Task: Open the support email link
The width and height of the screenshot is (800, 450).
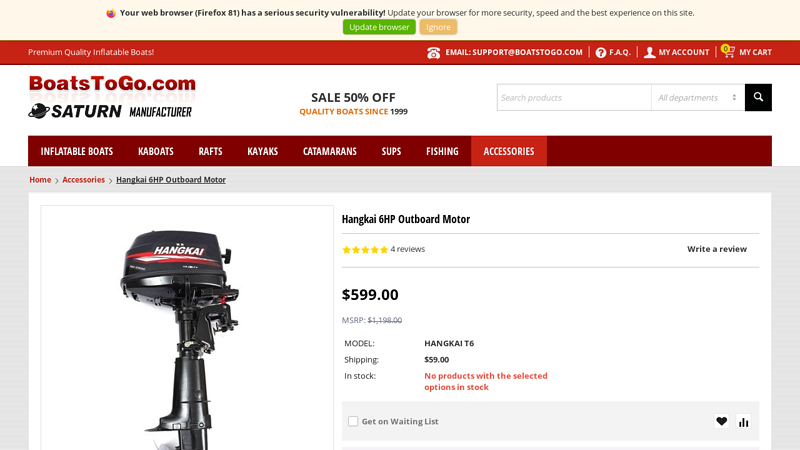Action: point(514,52)
